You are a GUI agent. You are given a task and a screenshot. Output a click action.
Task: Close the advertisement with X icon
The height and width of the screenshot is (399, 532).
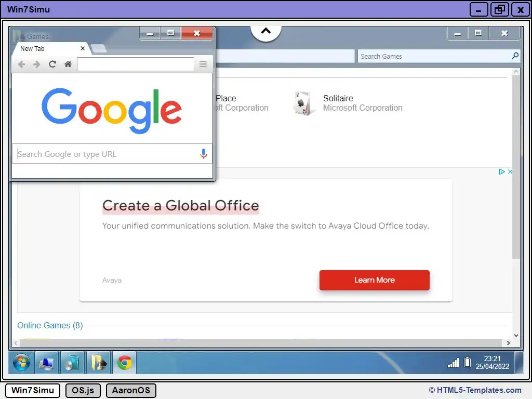pyautogui.click(x=510, y=171)
